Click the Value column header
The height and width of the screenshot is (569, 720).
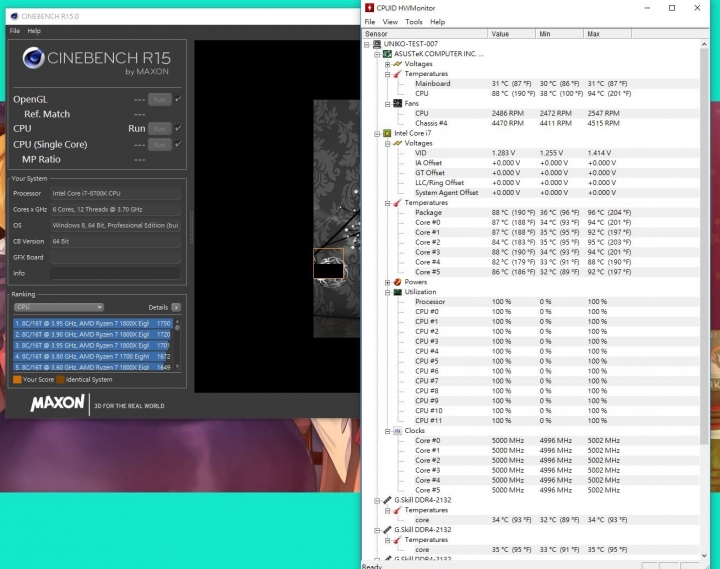click(512, 34)
